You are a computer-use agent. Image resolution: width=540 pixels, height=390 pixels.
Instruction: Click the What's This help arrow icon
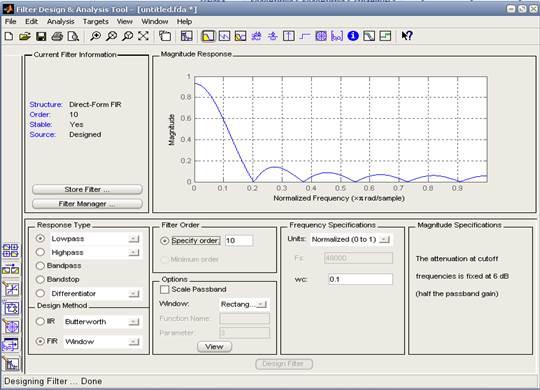pyautogui.click(x=407, y=36)
